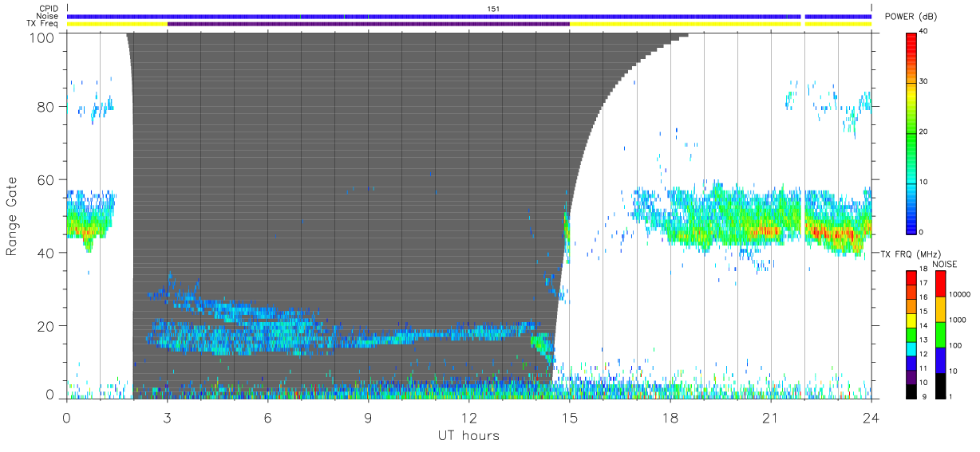
Task: Click the purple TX Freq bar segment
Action: [368, 24]
